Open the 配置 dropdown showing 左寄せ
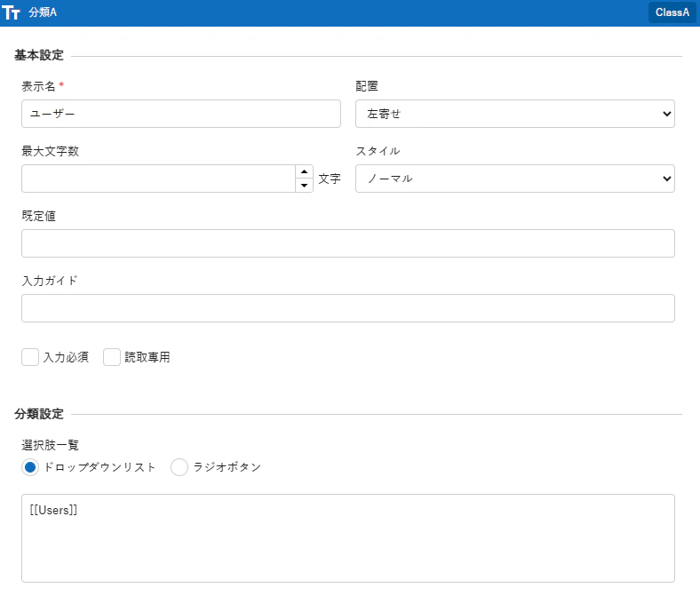Image resolution: width=700 pixels, height=596 pixels. [515, 114]
